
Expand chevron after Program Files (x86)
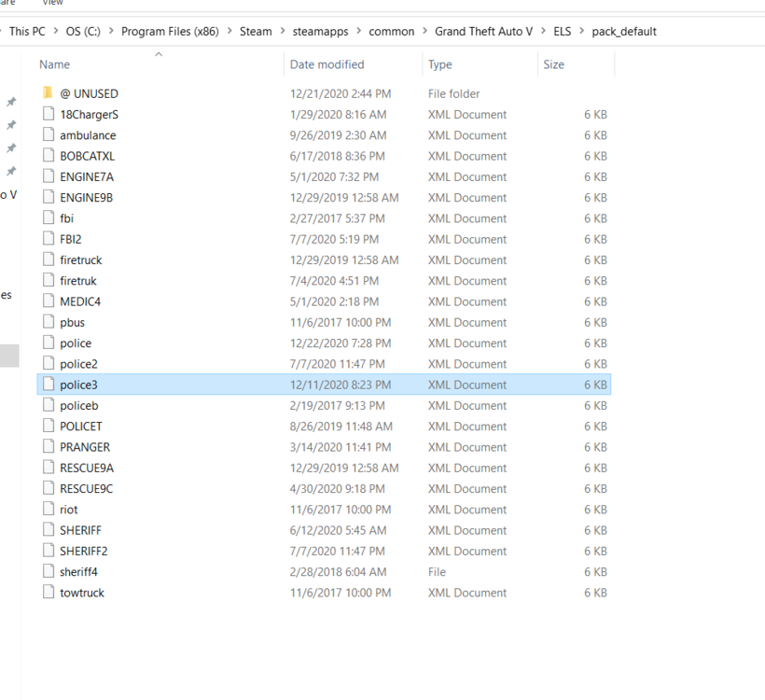pos(229,31)
